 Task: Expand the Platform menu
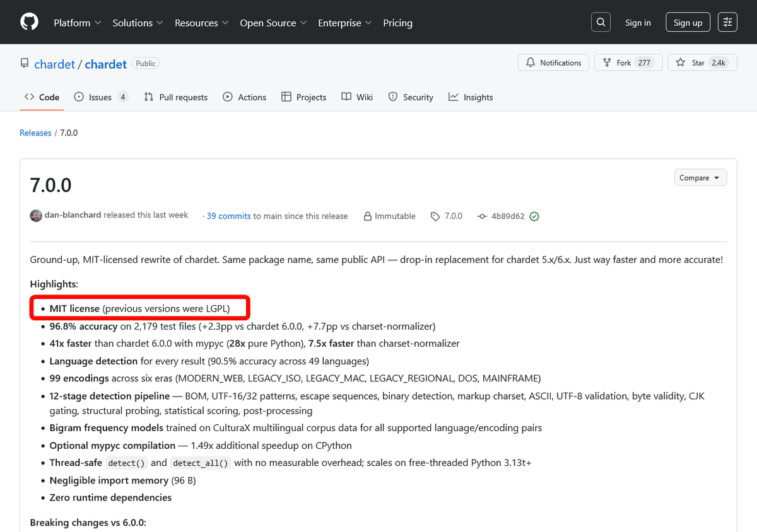77,23
